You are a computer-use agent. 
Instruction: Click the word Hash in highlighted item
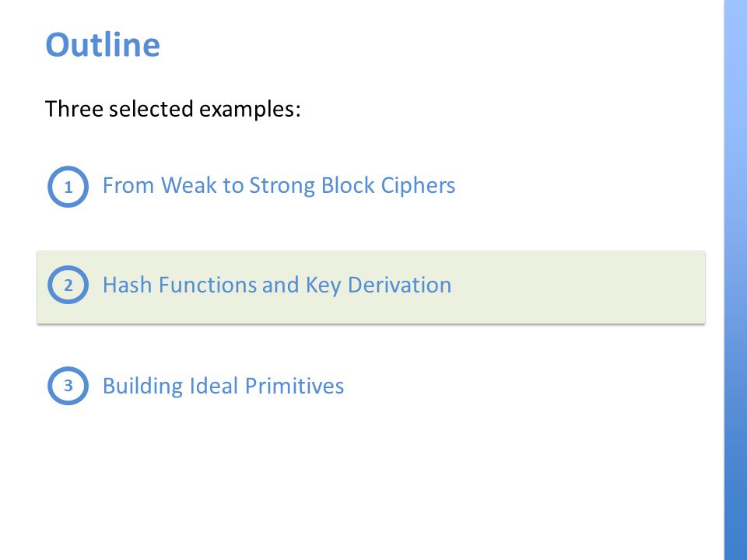click(x=127, y=285)
